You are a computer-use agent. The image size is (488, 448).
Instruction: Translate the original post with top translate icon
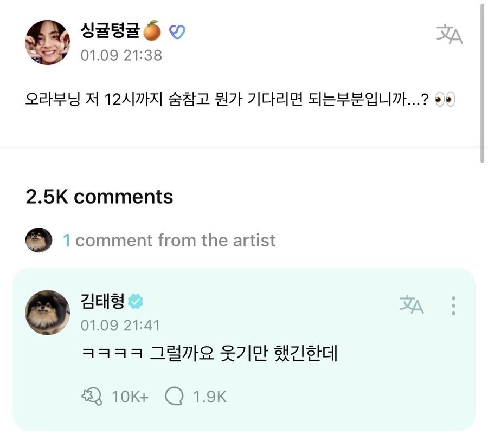(x=450, y=34)
